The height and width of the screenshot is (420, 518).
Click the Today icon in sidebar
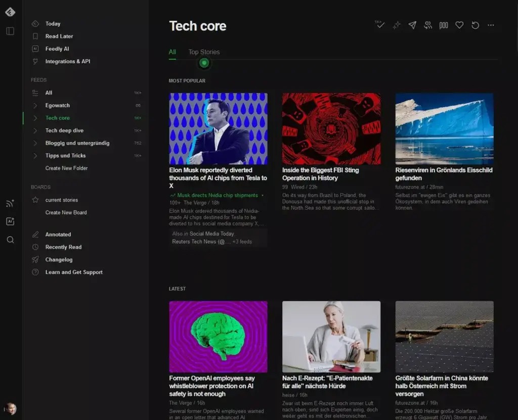(35, 24)
